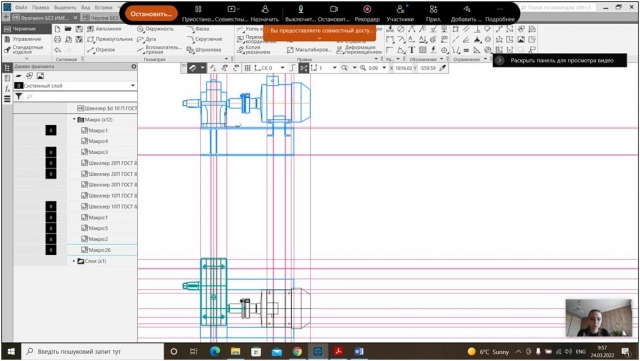Select the Фаска chamfer tool
Screen dimensions: 640x361
coord(198,29)
